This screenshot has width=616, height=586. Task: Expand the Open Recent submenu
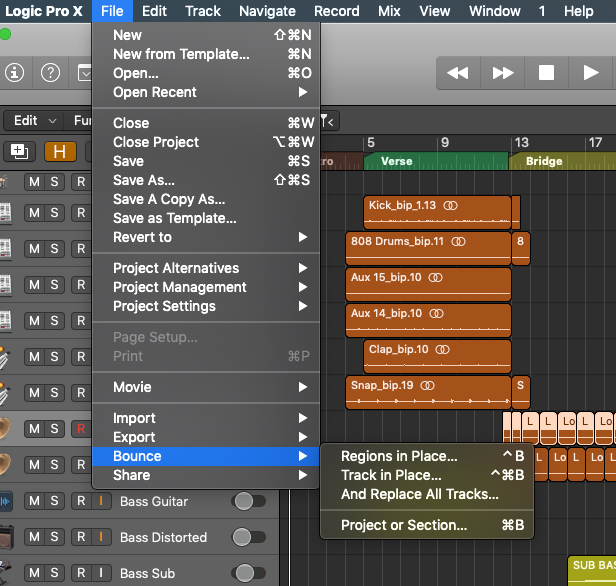click(x=205, y=92)
